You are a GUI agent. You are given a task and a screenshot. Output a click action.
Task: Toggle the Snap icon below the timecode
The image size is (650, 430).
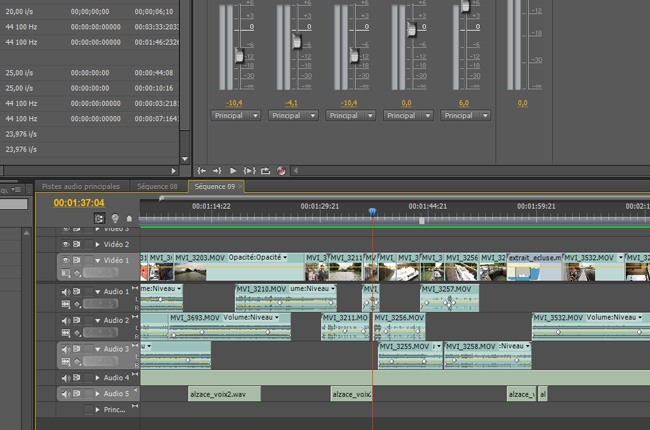click(x=99, y=218)
